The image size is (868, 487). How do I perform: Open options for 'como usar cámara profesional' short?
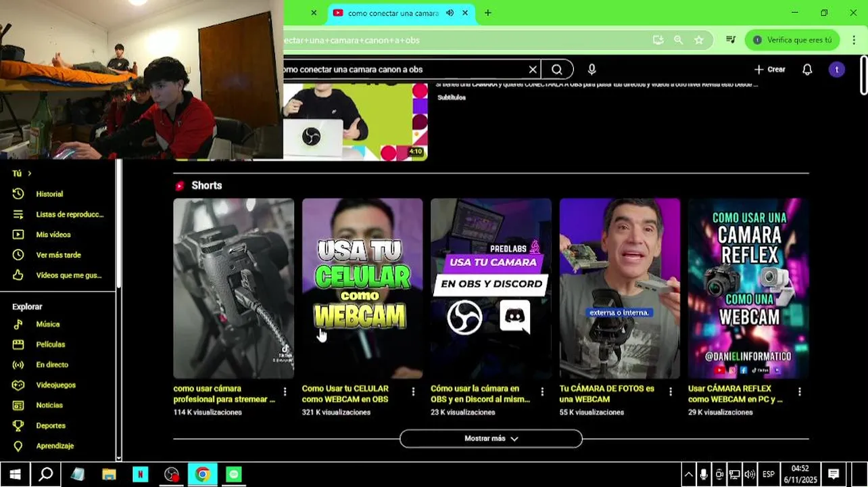pos(285,392)
